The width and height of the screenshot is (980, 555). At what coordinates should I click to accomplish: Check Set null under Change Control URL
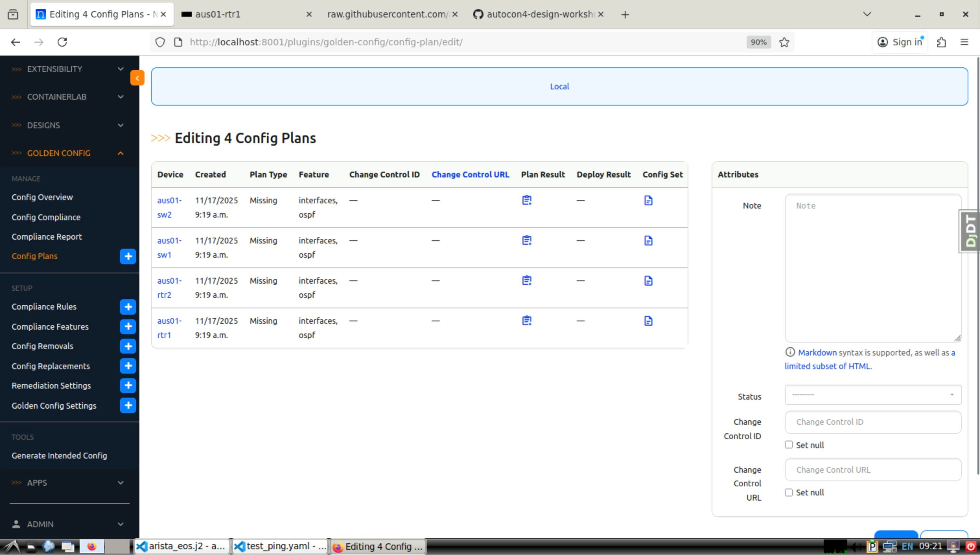click(788, 493)
